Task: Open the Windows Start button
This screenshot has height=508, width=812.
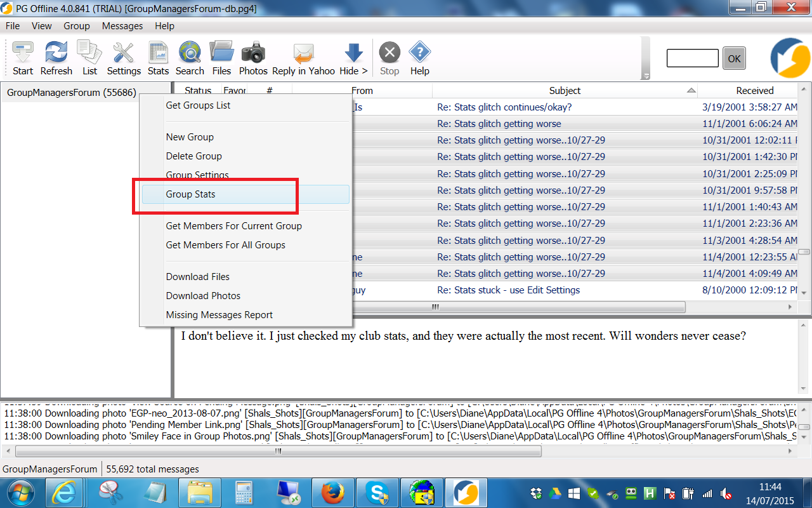Action: [x=20, y=492]
